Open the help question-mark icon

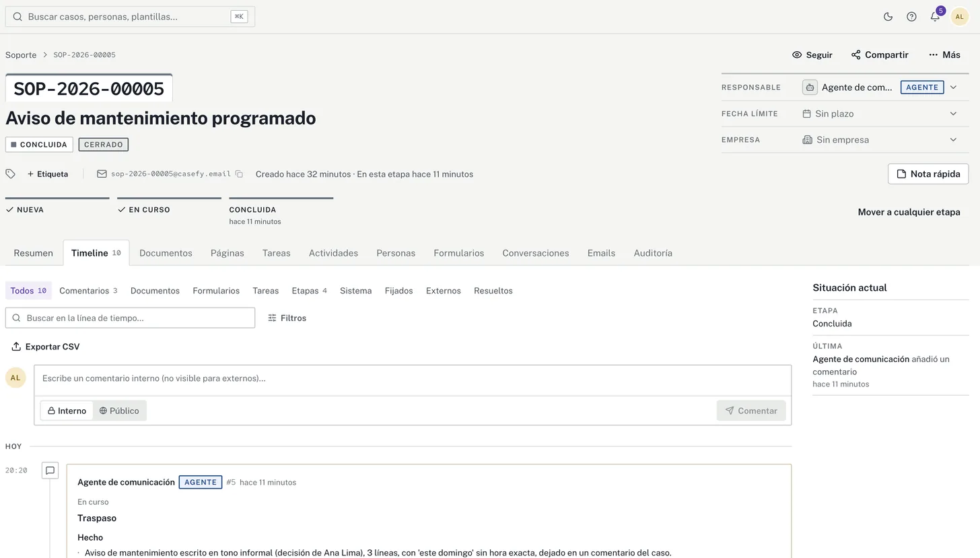click(x=911, y=17)
